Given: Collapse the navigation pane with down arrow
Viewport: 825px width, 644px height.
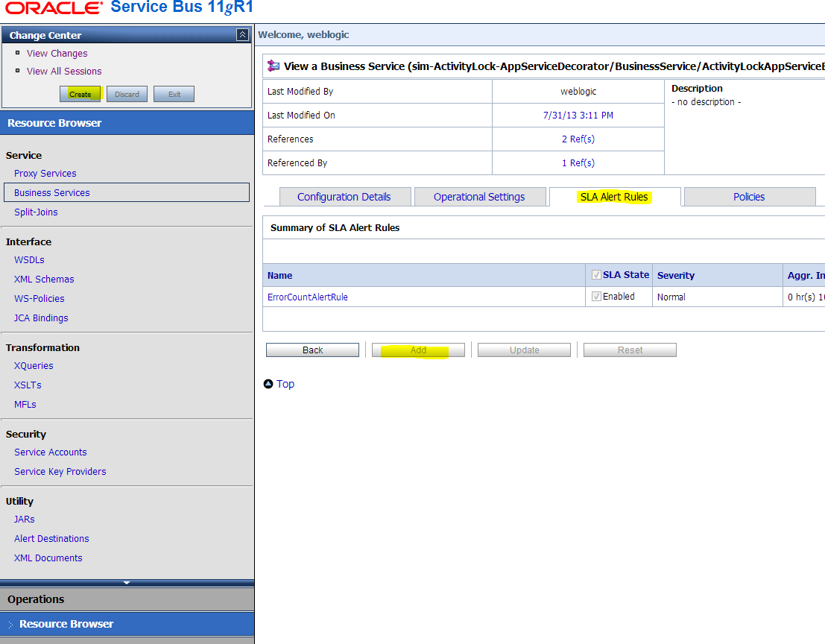Looking at the screenshot, I should [126, 583].
